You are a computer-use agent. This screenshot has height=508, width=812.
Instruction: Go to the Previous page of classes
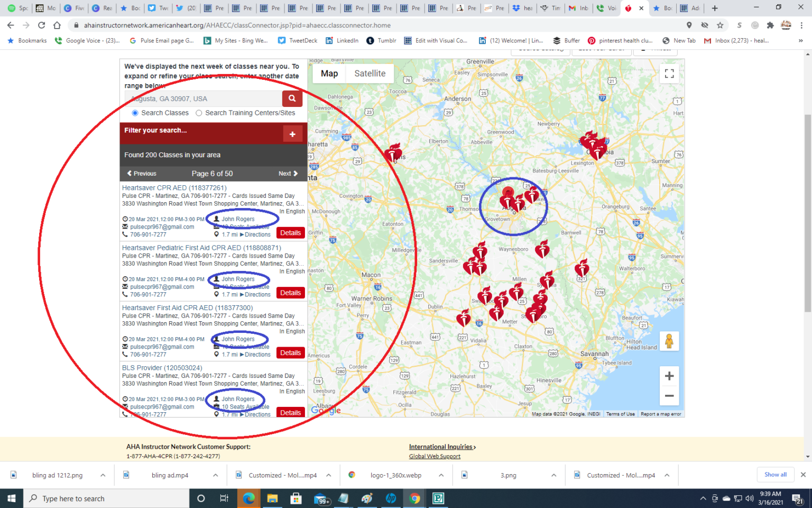coord(142,174)
